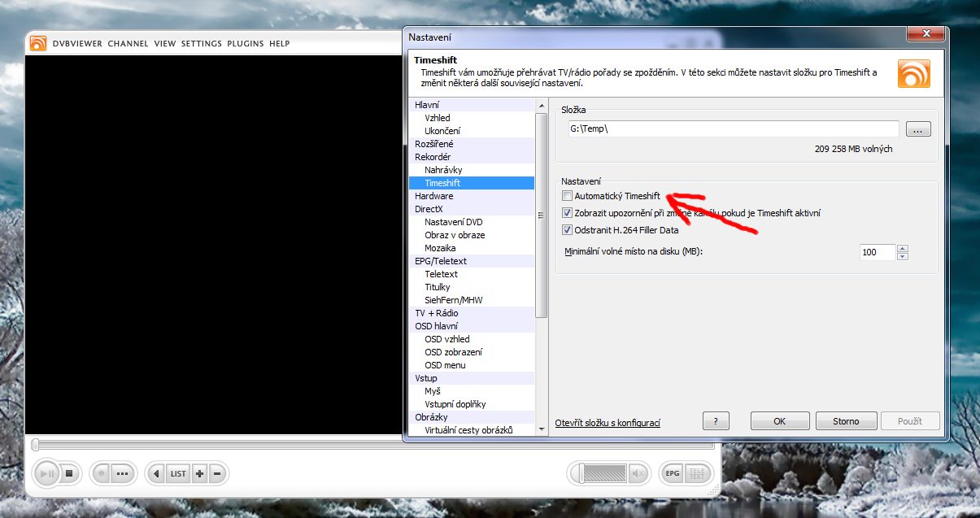Viewport: 980px width, 518px height.
Task: Decrease minimum free space with down arrow
Action: tap(902, 256)
